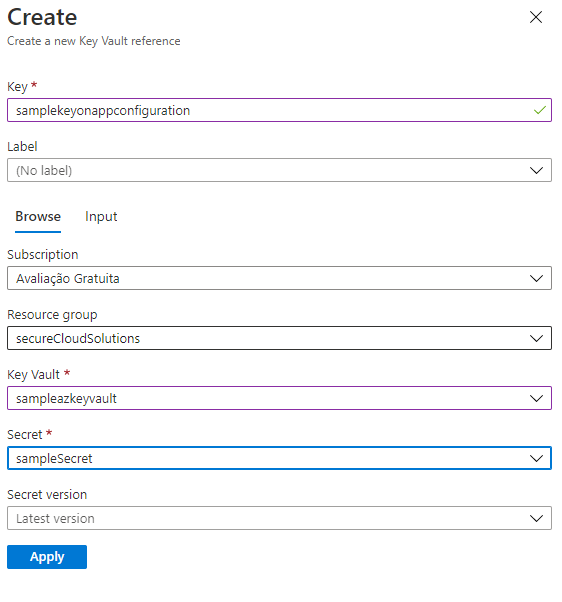Open the Label dropdown showing (No label)
562x602 pixels.
click(279, 170)
